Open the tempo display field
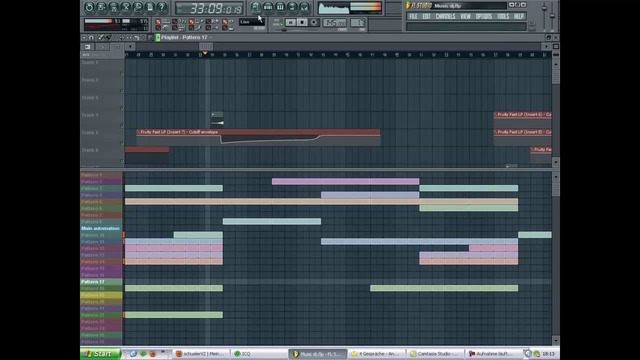The image size is (640, 360). point(335,23)
